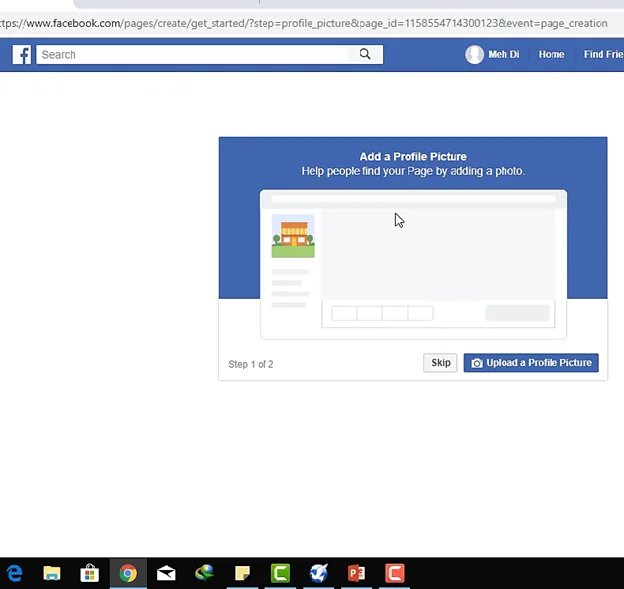Viewport: 624px width, 589px height.
Task: Launch Microsoft Store from the taskbar
Action: [90, 573]
